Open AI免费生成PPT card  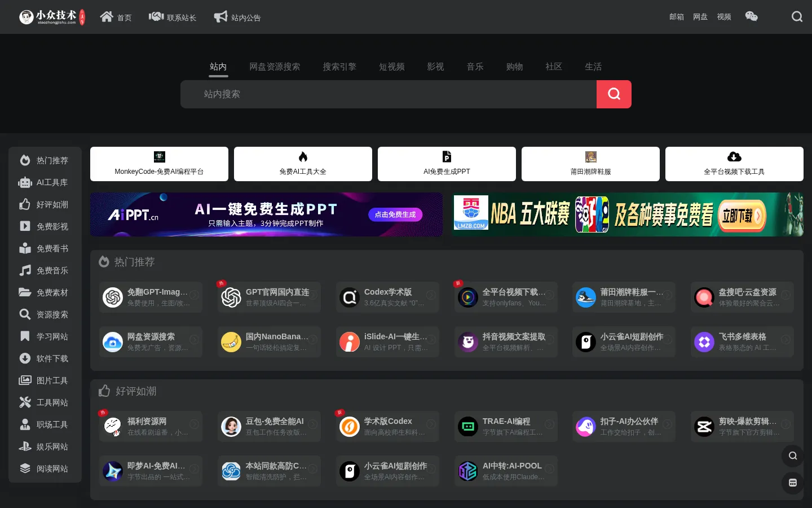(447, 164)
